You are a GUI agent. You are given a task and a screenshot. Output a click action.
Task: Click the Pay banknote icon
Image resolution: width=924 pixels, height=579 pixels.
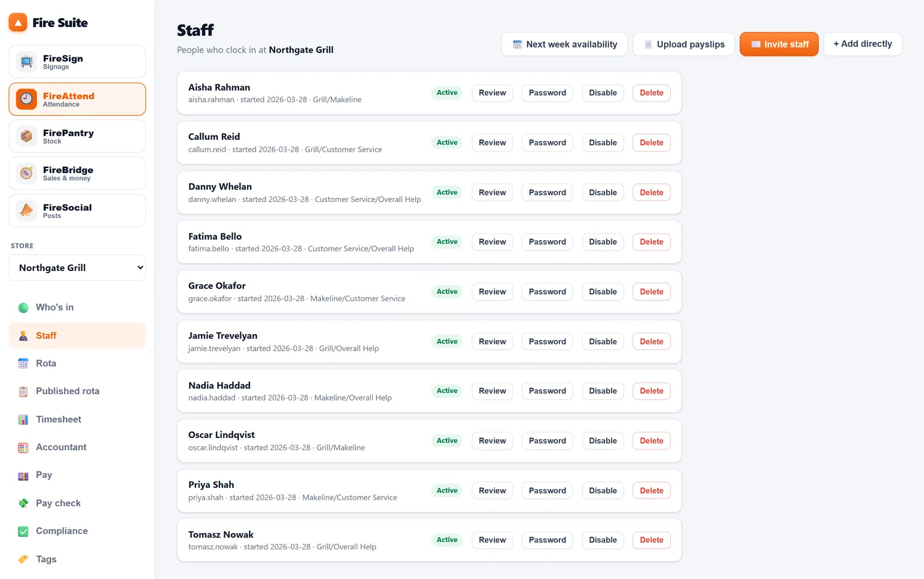[23, 476]
